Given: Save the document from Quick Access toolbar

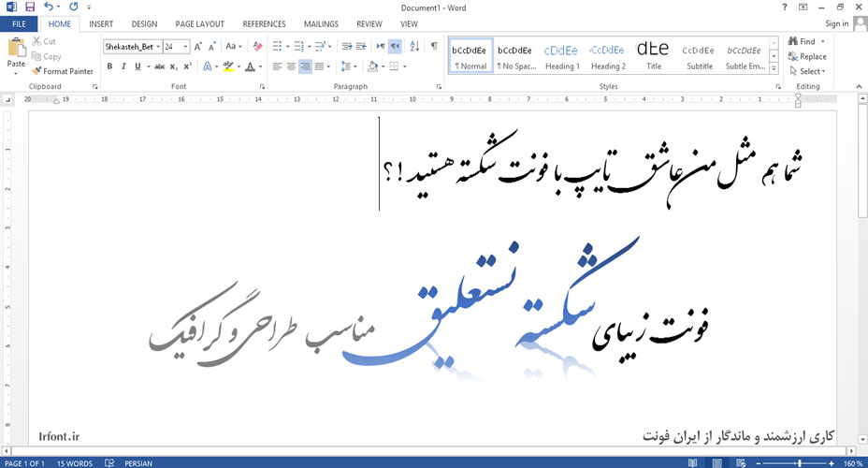Looking at the screenshot, I should 30,7.
